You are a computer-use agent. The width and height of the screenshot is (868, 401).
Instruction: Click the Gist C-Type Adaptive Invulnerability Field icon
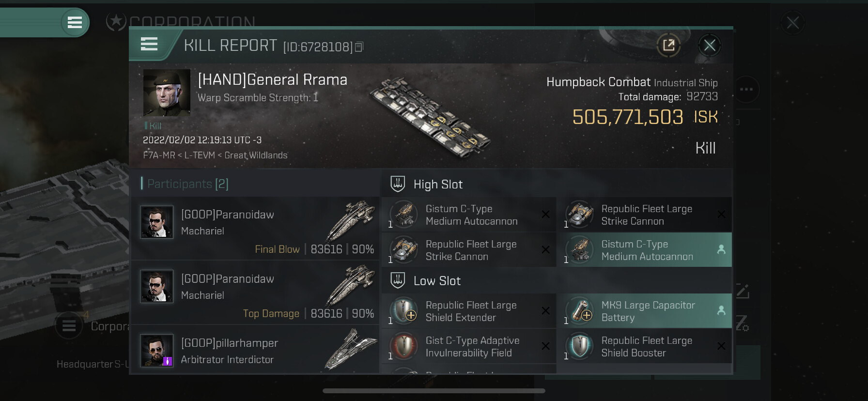(x=403, y=346)
